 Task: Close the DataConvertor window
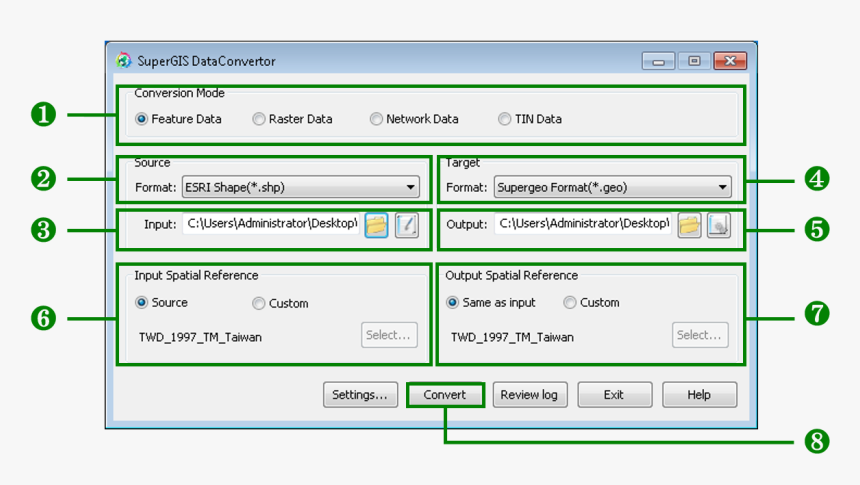tap(730, 61)
